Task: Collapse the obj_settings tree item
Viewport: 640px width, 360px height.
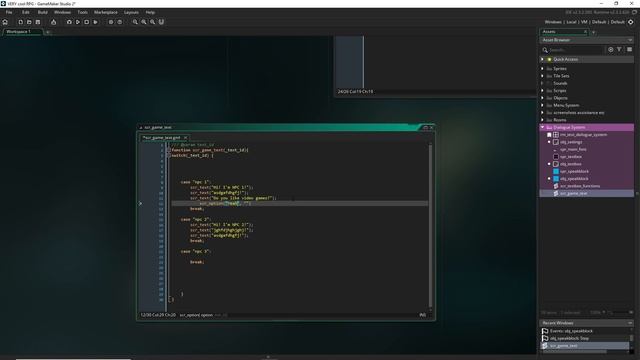Action: tap(549, 142)
